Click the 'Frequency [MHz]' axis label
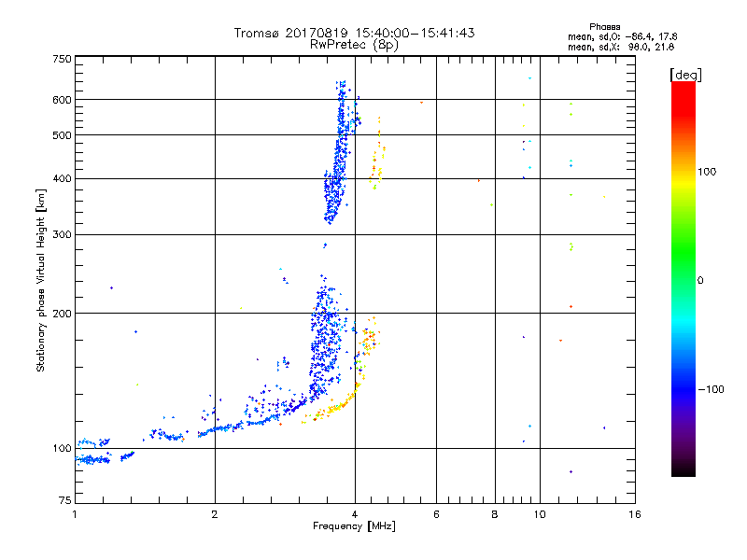The width and height of the screenshot is (747, 560). pyautogui.click(x=354, y=525)
